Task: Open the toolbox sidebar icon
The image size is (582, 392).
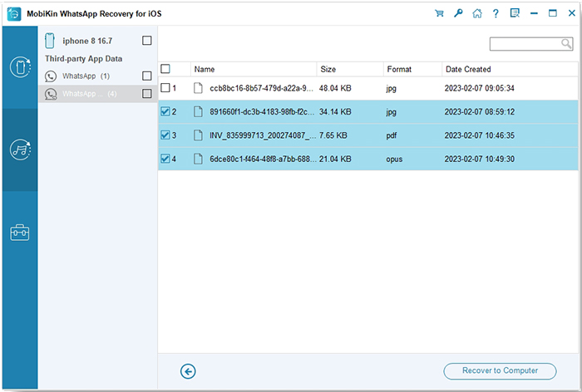Action: pos(20,233)
